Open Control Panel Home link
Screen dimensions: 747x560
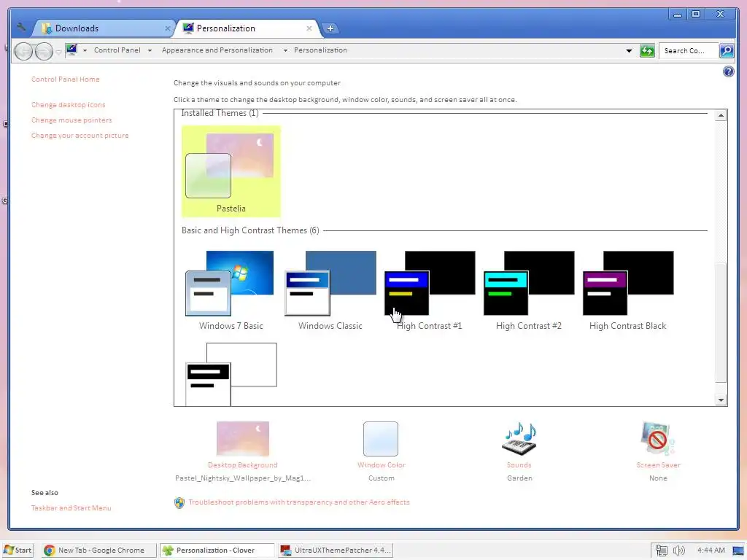(65, 79)
